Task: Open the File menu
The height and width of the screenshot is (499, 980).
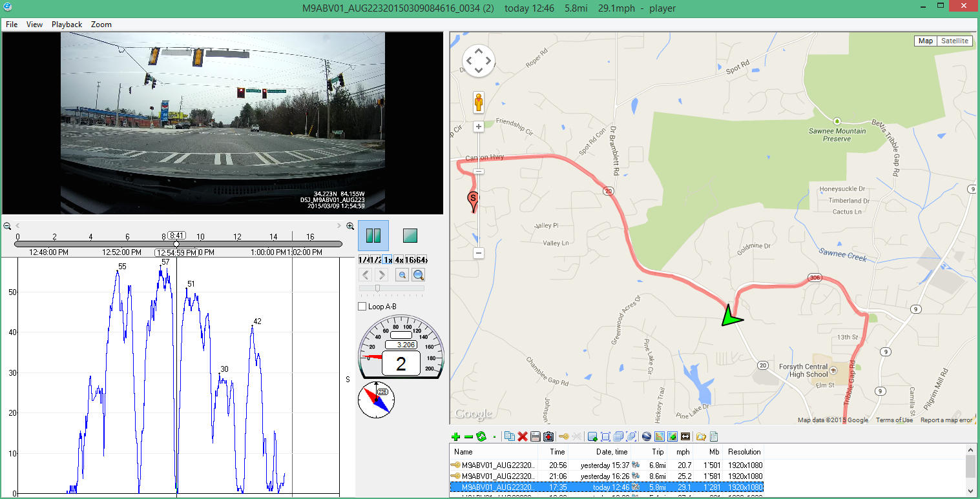Action: tap(12, 25)
